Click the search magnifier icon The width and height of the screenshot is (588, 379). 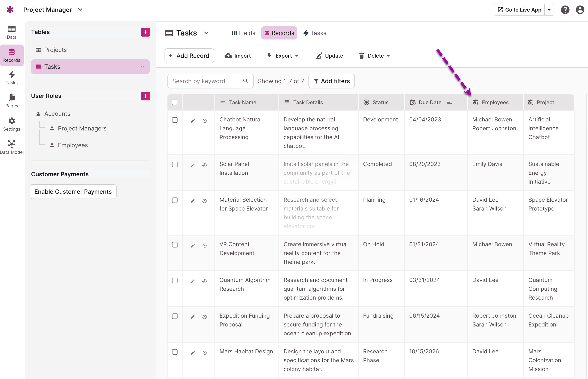[x=246, y=81]
